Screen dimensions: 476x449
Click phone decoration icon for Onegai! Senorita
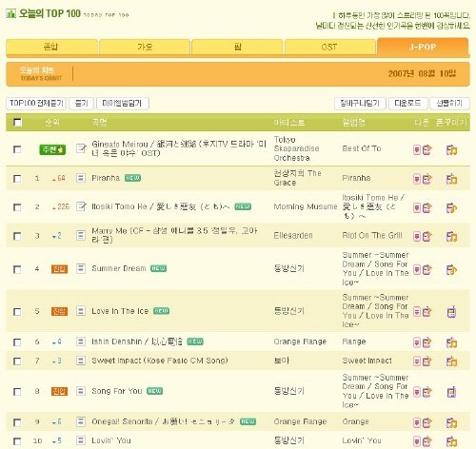[451, 422]
